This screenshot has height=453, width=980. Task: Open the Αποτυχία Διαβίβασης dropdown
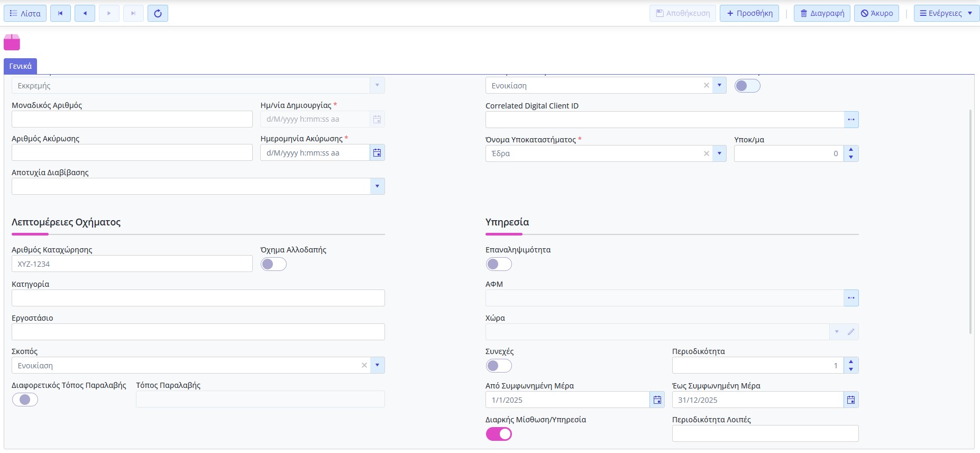(x=377, y=186)
